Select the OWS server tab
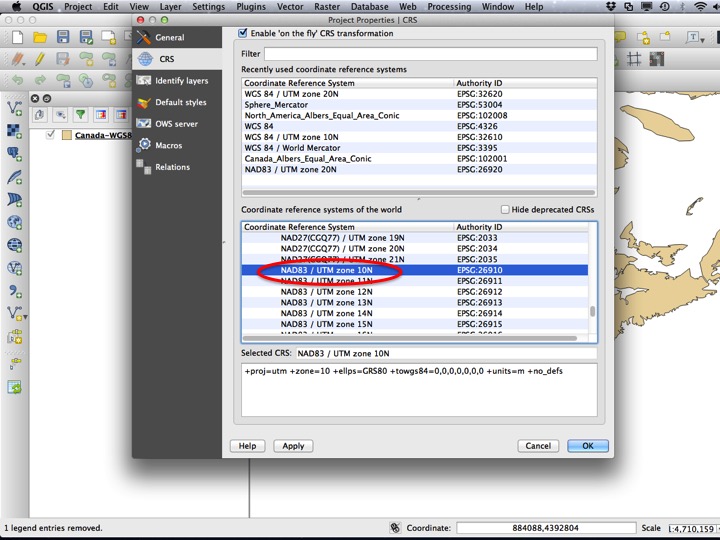The width and height of the screenshot is (720, 540). click(x=177, y=124)
